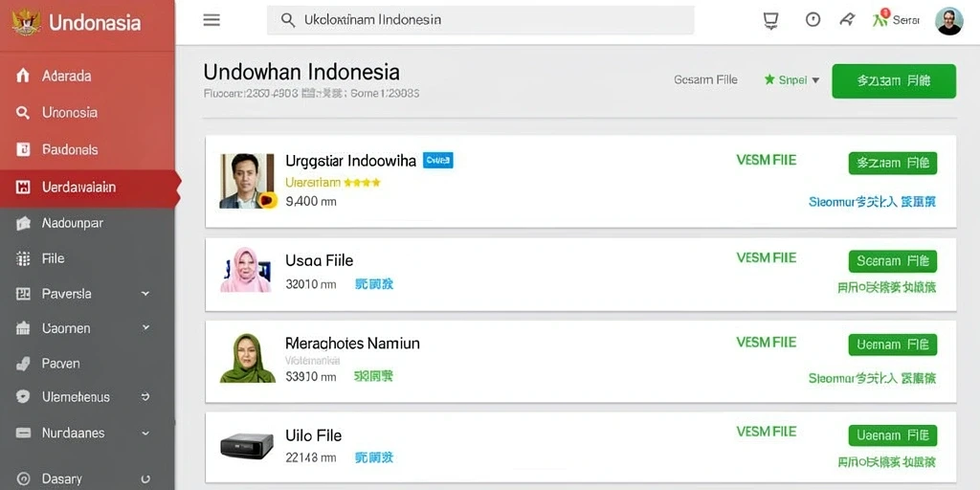Click green tag next to S3910 nm
This screenshot has height=490, width=980.
pyautogui.click(x=374, y=376)
